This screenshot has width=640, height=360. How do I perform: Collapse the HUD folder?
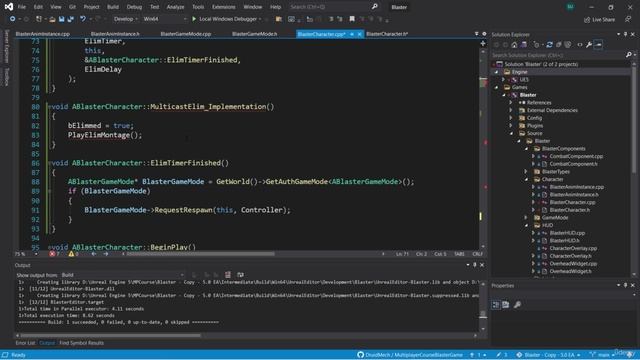pos(527,225)
